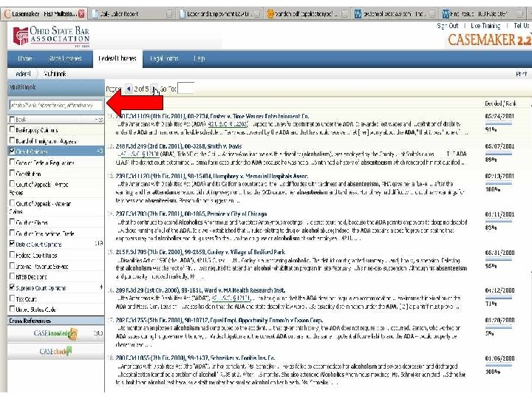Click the MultiBook breadcrumb link
The image size is (532, 399).
[55, 74]
